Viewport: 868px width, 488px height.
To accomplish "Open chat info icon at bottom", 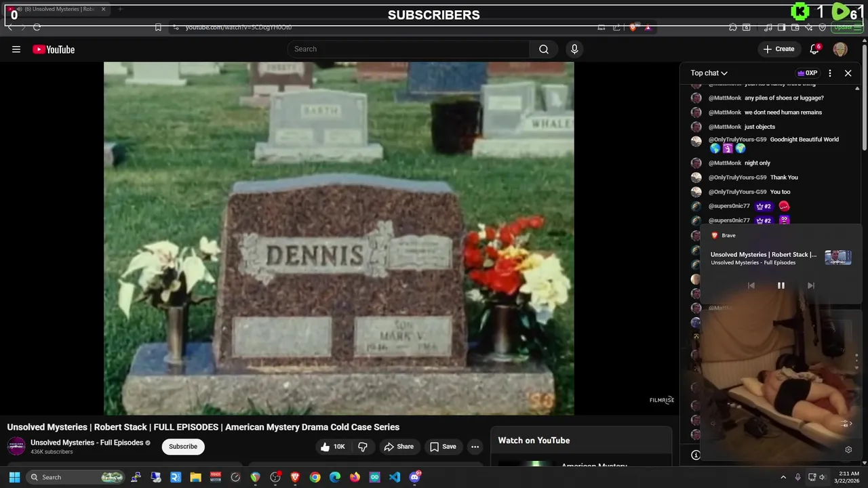I will 695,455.
